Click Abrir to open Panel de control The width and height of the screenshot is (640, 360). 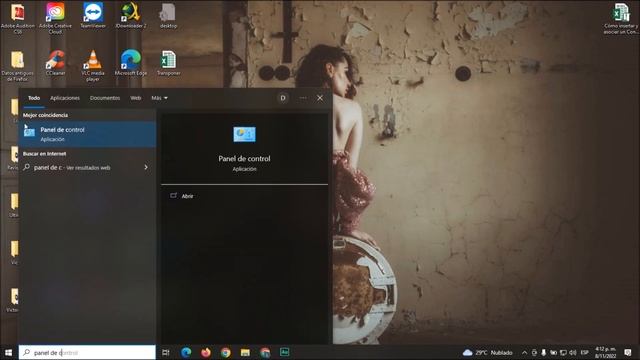click(187, 196)
